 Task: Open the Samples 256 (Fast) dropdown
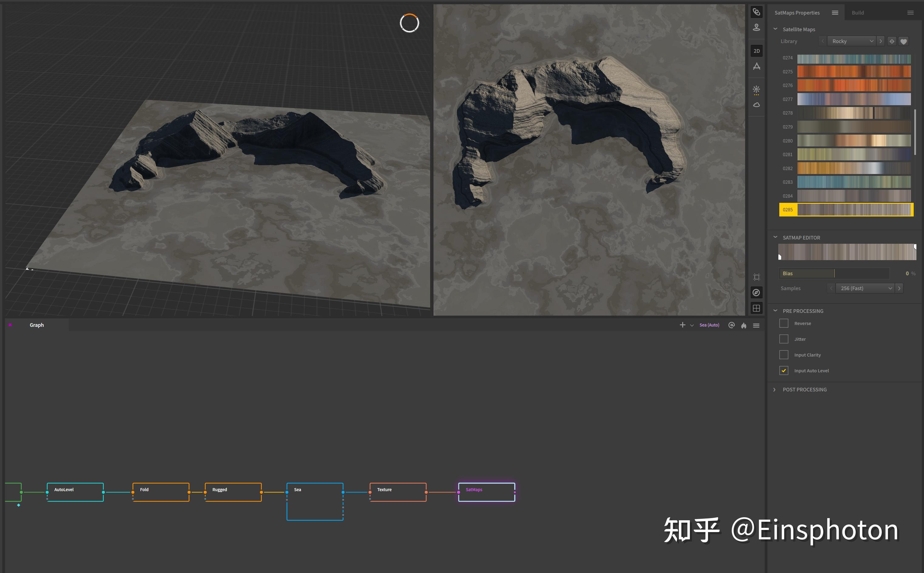[865, 288]
